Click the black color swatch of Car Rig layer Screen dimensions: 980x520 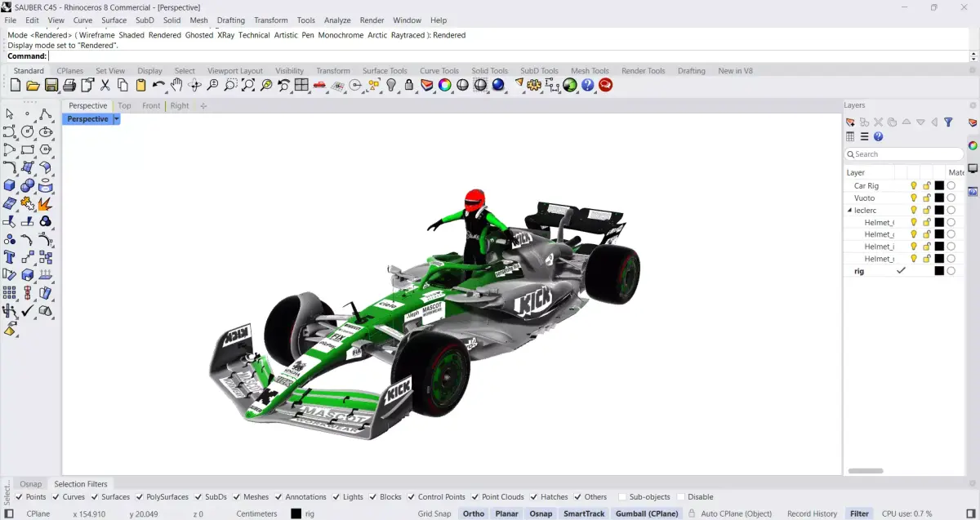pos(939,186)
